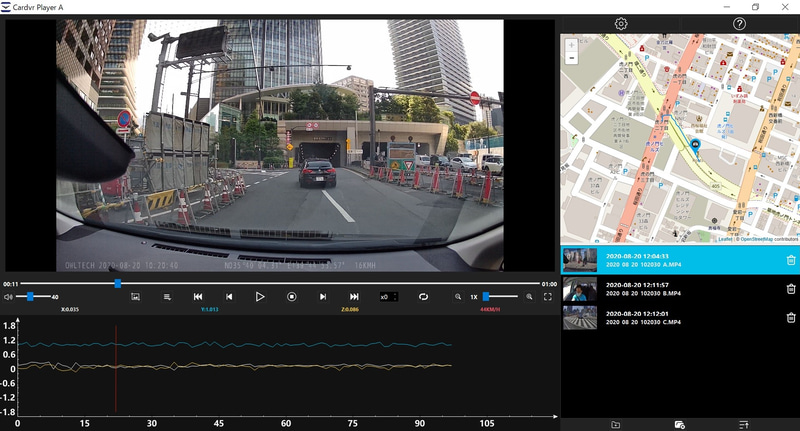Open the OpenStreetMap attribution link
Screen dimensions: 800x431
pos(756,239)
